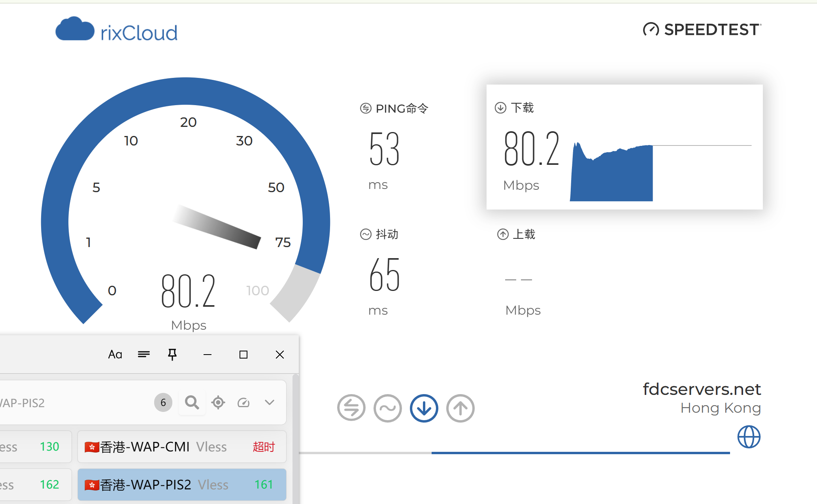Click the upload arrow stage icon
Image resolution: width=817 pixels, height=504 pixels.
click(460, 408)
